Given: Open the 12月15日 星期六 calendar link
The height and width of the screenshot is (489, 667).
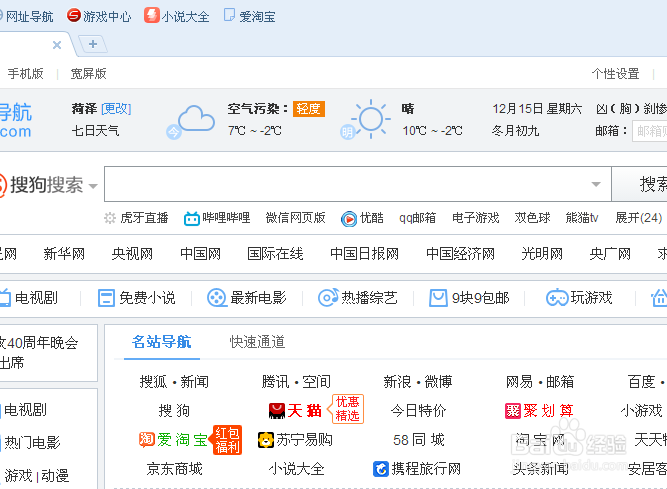Looking at the screenshot, I should point(537,109).
